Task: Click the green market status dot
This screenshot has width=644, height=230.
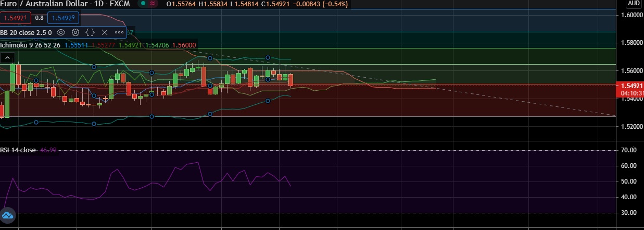Action: pos(142,4)
